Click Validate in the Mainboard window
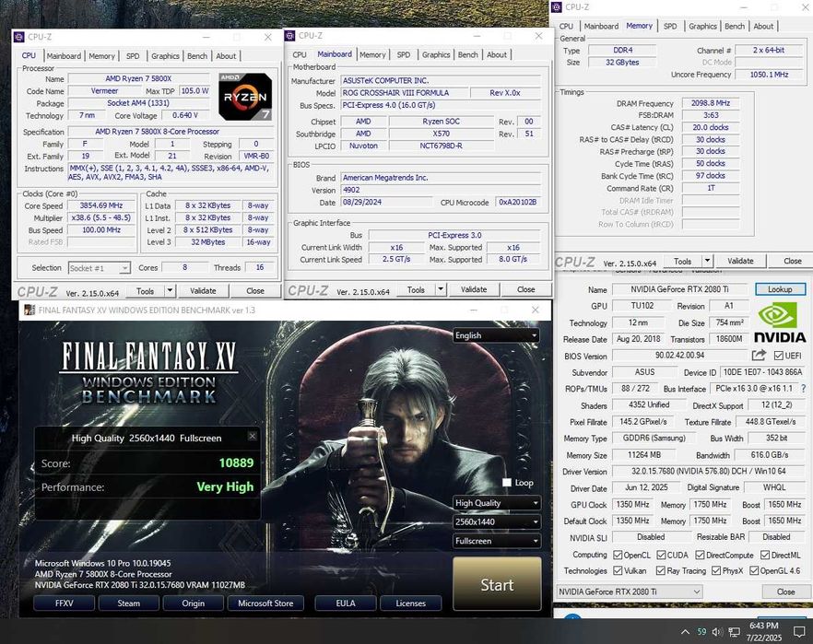The image size is (813, 644). 474,289
